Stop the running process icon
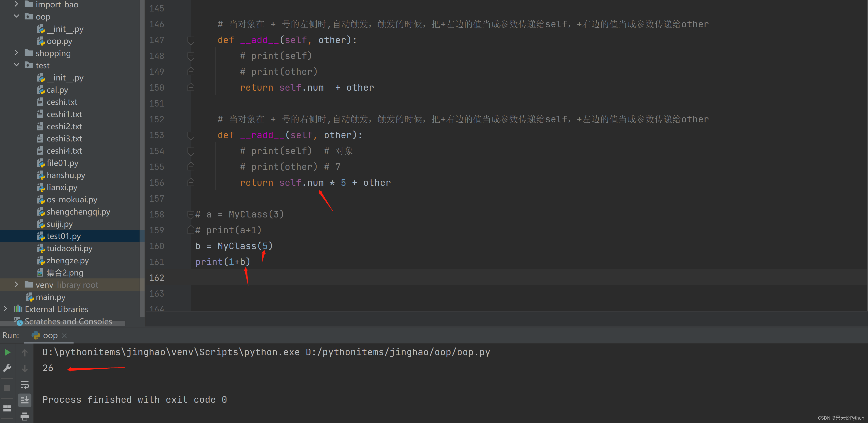 coord(7,388)
